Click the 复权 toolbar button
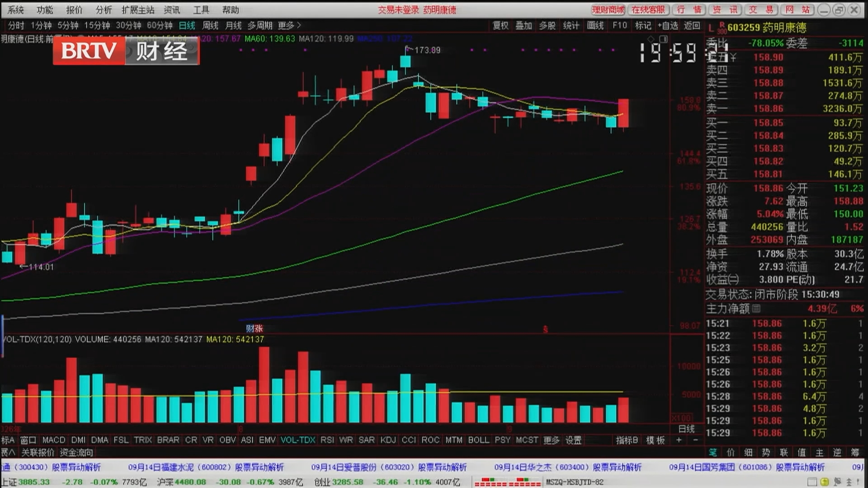The width and height of the screenshot is (868, 488). point(500,25)
